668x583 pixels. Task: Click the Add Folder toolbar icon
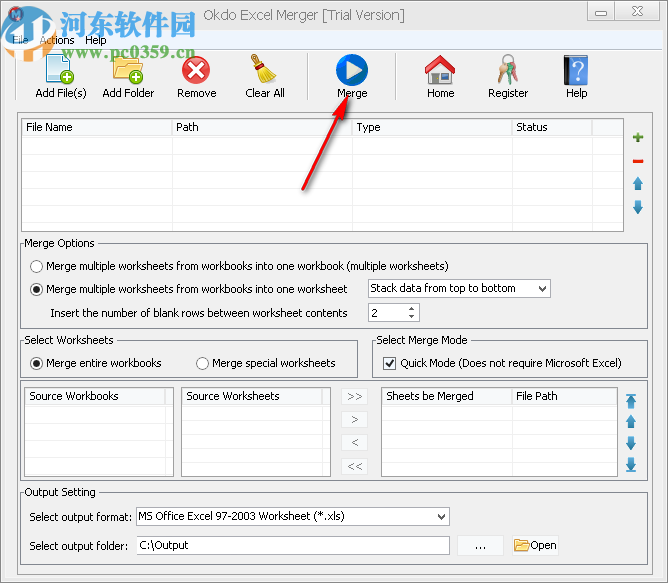pos(128,69)
